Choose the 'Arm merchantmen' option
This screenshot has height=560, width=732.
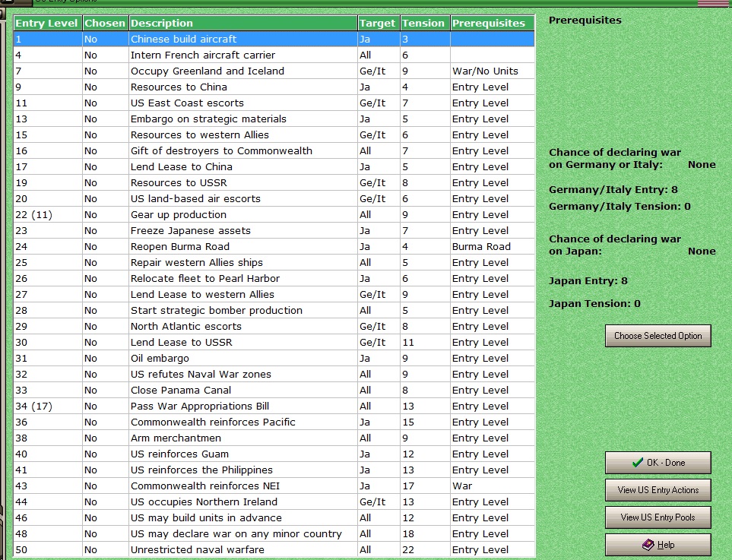click(274, 438)
